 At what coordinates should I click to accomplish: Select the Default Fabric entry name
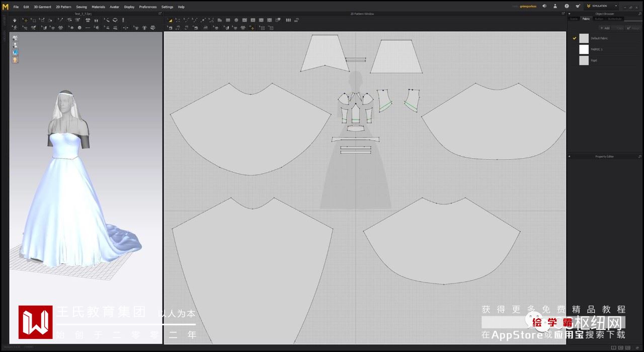click(x=599, y=38)
